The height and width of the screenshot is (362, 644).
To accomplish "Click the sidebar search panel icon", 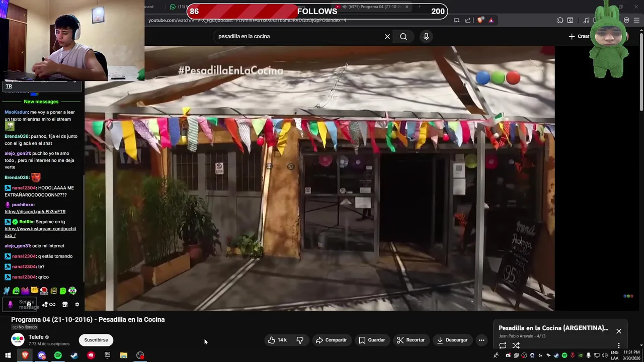I will click(570, 20).
